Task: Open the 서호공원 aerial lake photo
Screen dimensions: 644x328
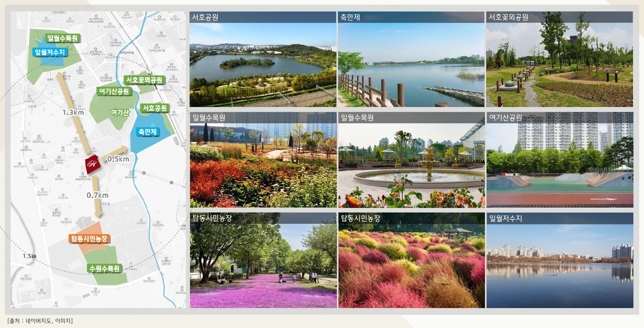Action: coord(263,59)
